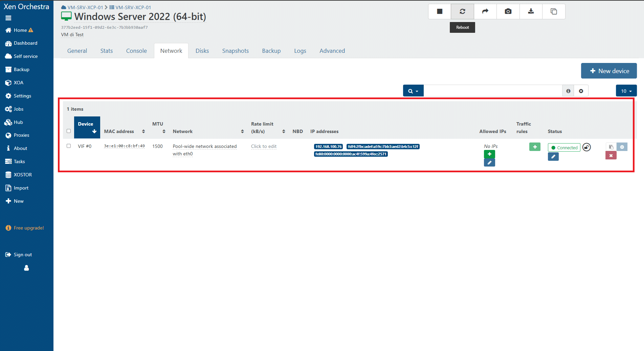Image resolution: width=644 pixels, height=351 pixels.
Task: Switch to the Advanced tab
Action: [332, 51]
